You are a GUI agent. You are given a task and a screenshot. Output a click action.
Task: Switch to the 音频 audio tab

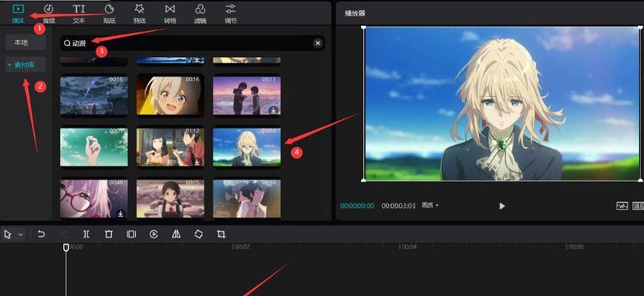tap(49, 13)
